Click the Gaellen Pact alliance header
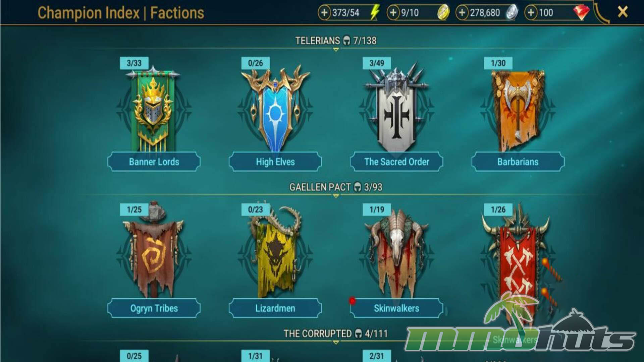644x362 pixels. pyautogui.click(x=336, y=187)
